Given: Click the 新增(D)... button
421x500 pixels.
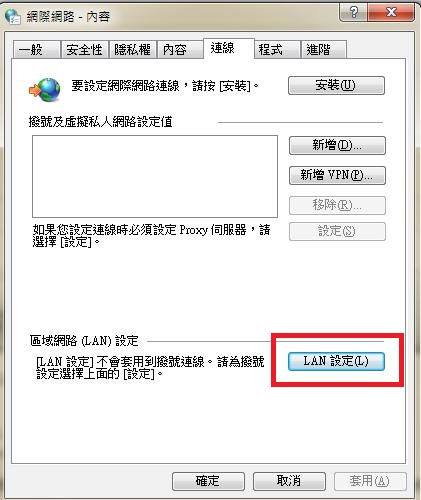Looking at the screenshot, I should click(x=337, y=145).
